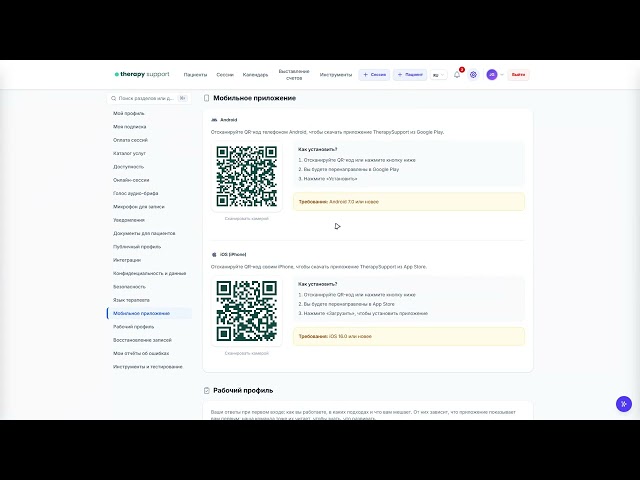
Task: Click the + Сессия button
Action: coord(374,75)
